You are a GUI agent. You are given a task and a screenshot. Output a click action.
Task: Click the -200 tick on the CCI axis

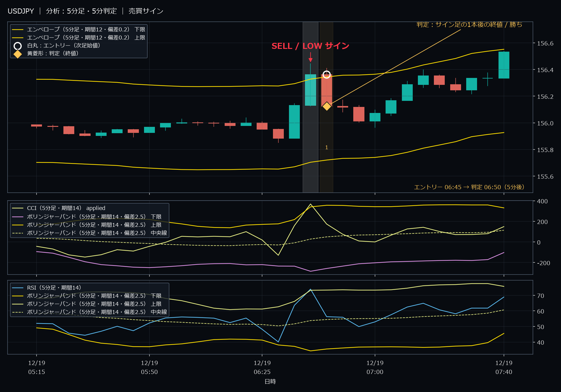coord(543,263)
